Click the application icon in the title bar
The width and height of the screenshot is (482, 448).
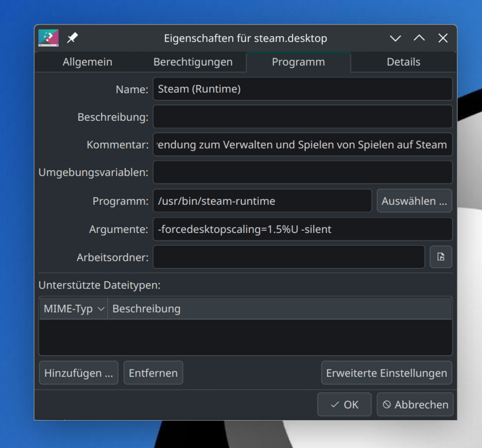[x=48, y=38]
